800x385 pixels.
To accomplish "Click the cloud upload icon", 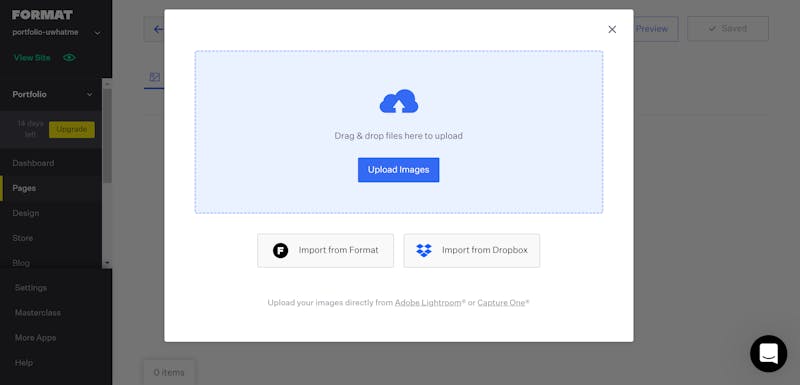I will click(x=398, y=101).
